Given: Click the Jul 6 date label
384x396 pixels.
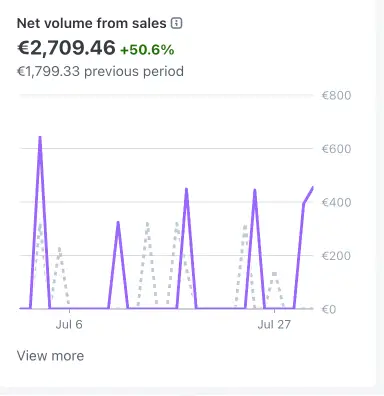Looking at the screenshot, I should tap(69, 324).
